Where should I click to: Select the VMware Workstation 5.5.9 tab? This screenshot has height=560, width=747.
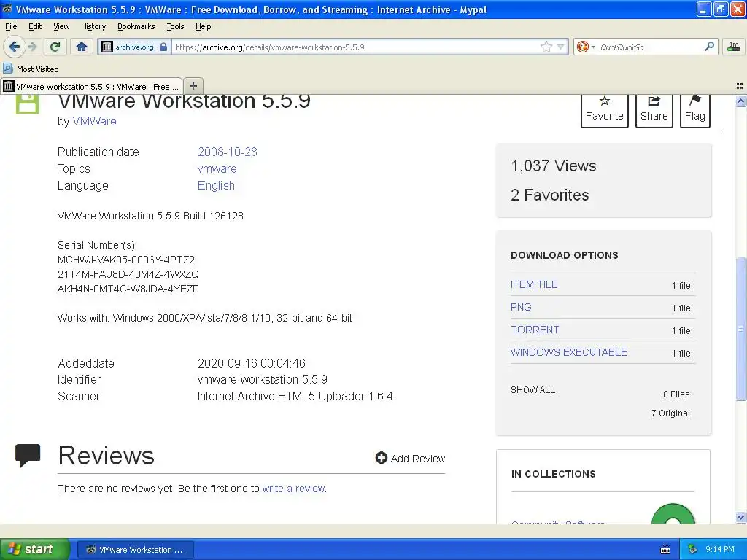(x=91, y=86)
